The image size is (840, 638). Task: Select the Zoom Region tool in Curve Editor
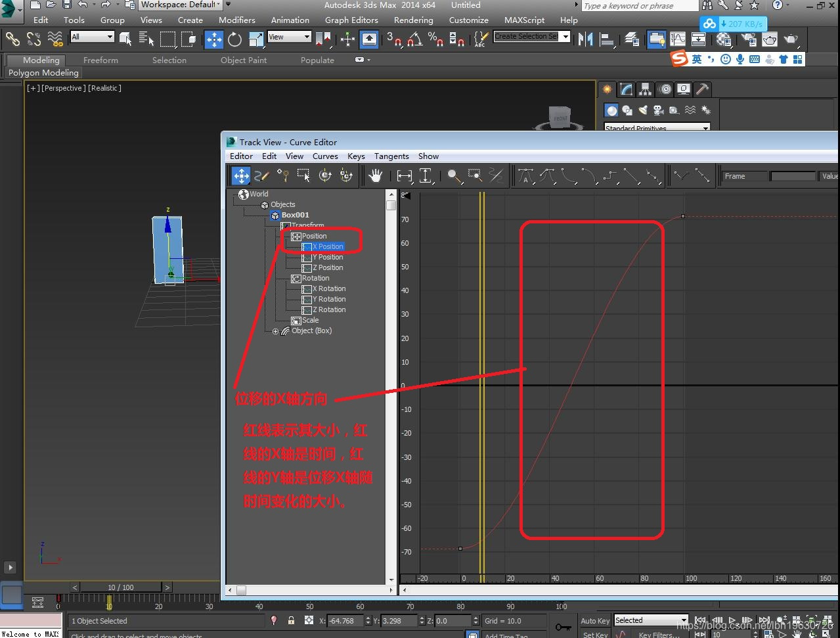(x=475, y=175)
